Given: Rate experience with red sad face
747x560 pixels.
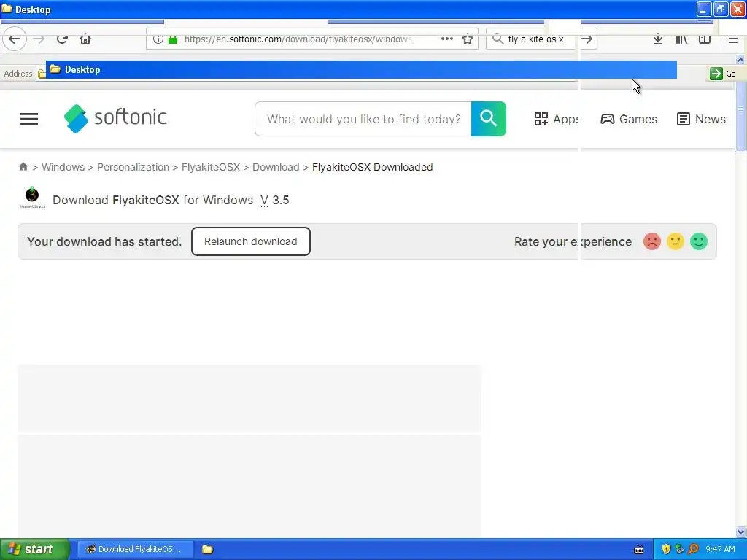Looking at the screenshot, I should pos(651,241).
